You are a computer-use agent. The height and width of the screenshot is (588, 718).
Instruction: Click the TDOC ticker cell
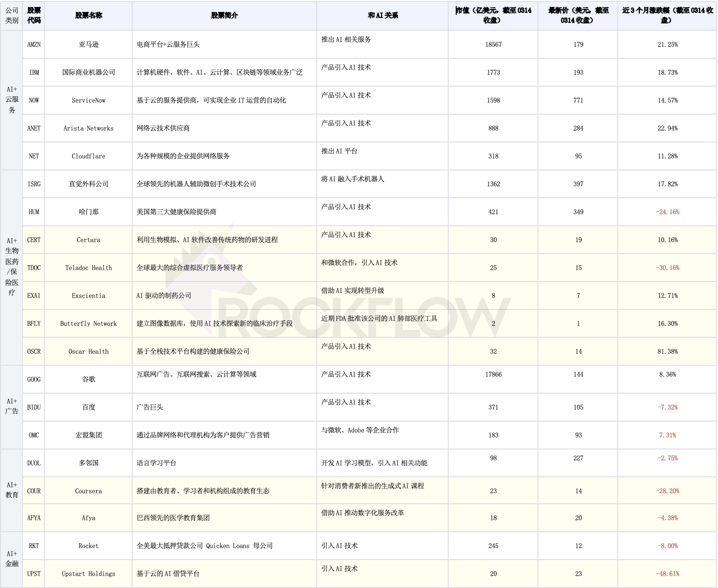coord(34,268)
